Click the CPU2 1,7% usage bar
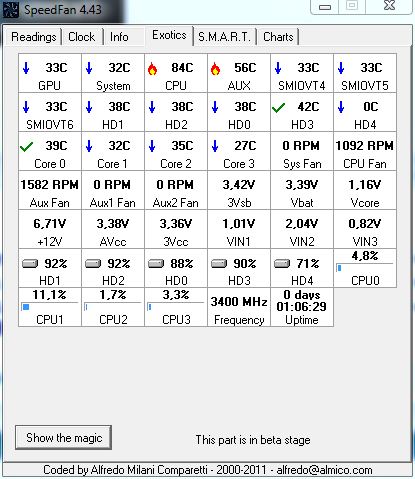The height and width of the screenshot is (479, 415). pyautogui.click(x=113, y=307)
